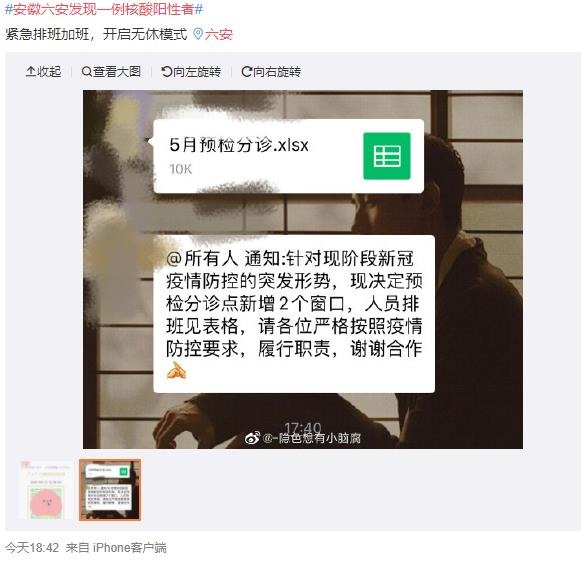The width and height of the screenshot is (581, 563).
Task: Open the 5月预检分诊.xlsx file bubble
Action: pos(288,156)
